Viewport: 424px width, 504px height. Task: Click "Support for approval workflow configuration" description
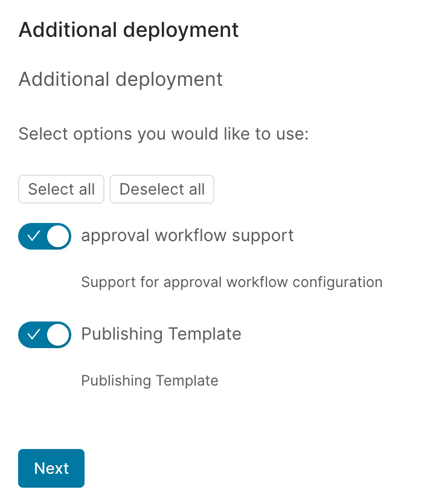tap(231, 282)
